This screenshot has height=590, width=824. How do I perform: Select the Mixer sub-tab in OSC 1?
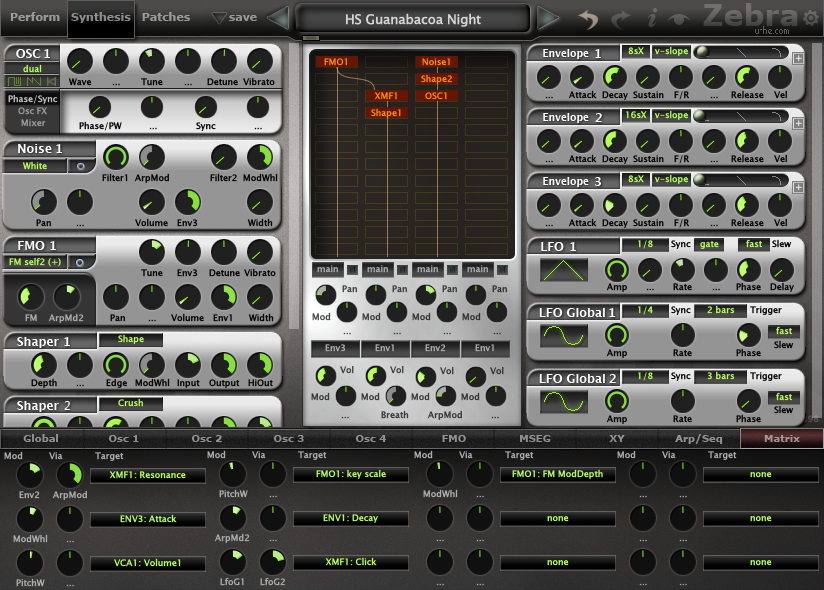pyautogui.click(x=33, y=123)
